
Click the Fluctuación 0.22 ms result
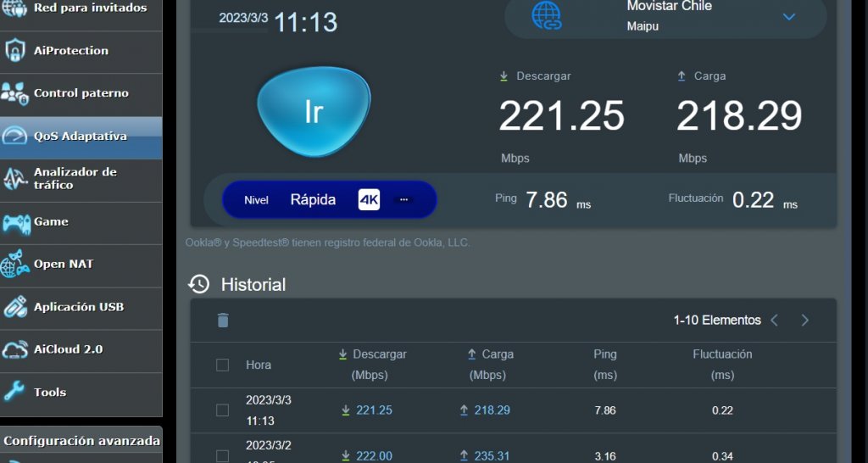click(x=733, y=200)
